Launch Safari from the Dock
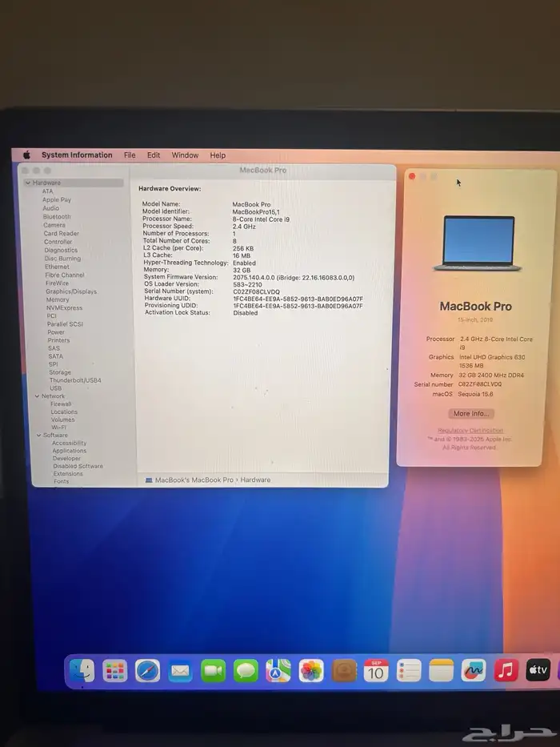The height and width of the screenshot is (747, 560). coord(148,671)
